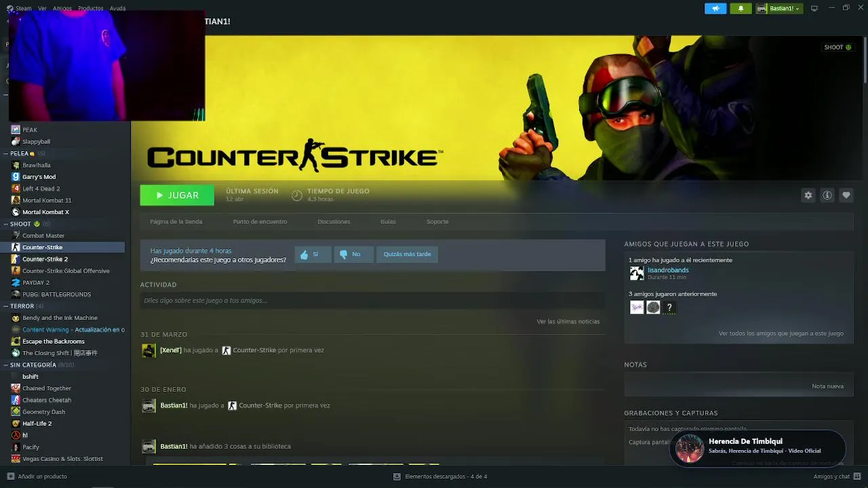Switch to Big Picture mode monitor icon
This screenshot has width=868, height=488.
tap(814, 8)
